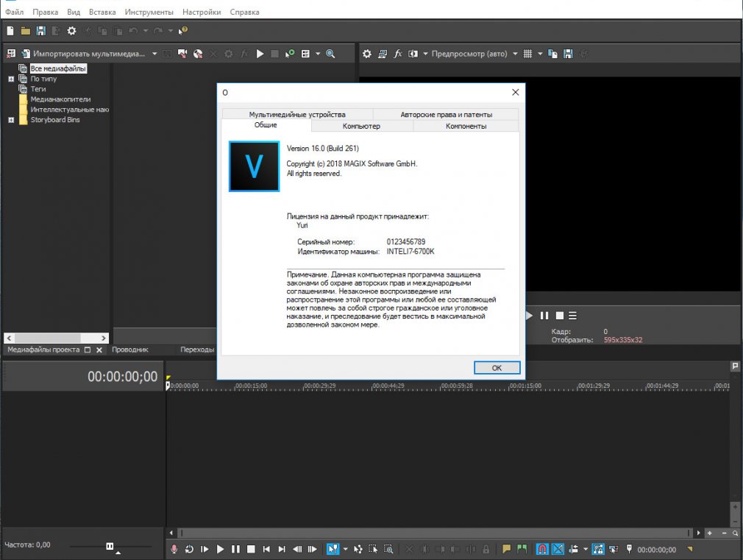Open the overlays grid dropdown arrow

(540, 54)
